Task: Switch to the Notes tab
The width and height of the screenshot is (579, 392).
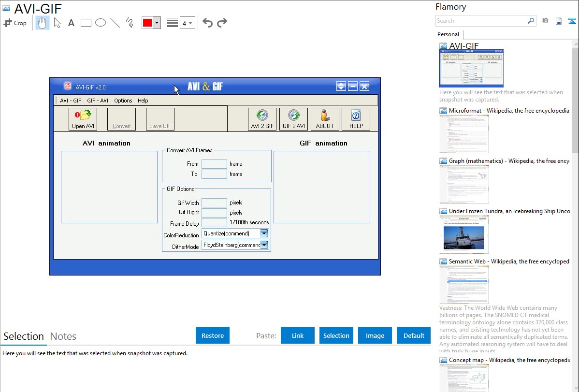Action: 63,336
